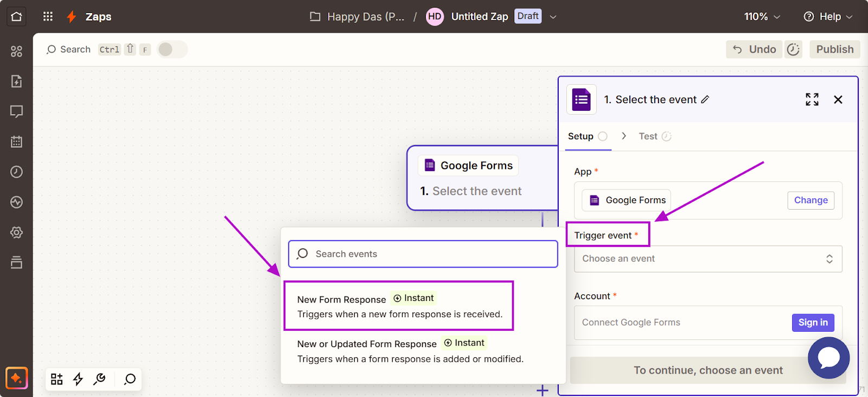Open the version history clock button
This screenshot has height=397, width=868.
(793, 49)
